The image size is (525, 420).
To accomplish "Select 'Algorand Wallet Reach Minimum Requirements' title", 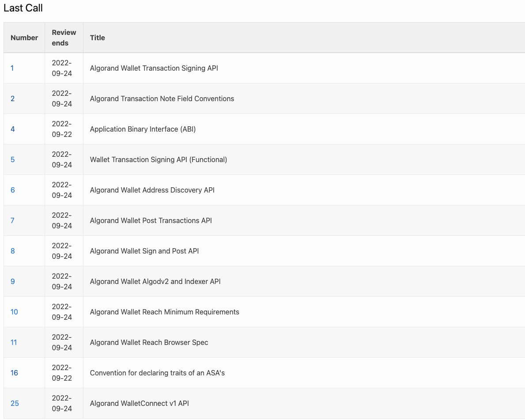I will [164, 312].
